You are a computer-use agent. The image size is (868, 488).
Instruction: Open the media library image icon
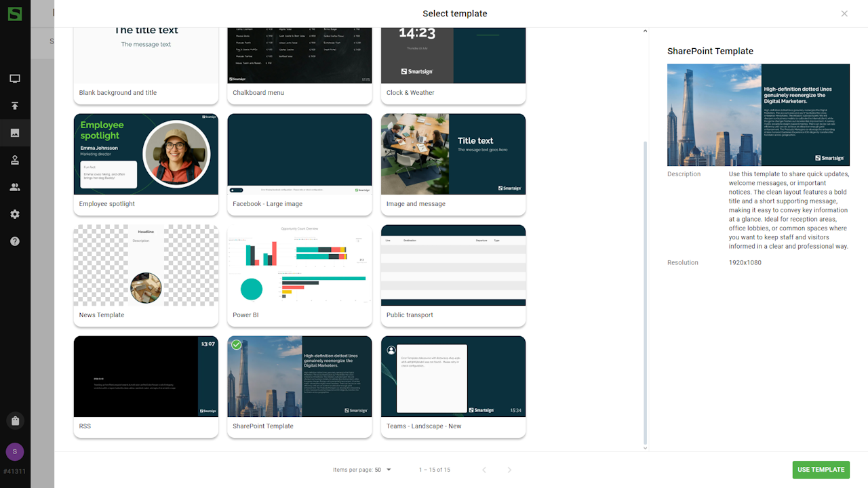15,133
